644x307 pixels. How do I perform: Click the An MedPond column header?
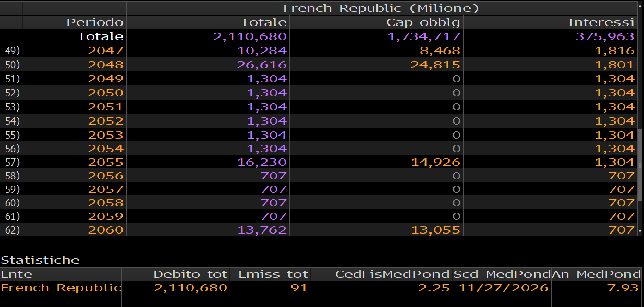click(596, 274)
